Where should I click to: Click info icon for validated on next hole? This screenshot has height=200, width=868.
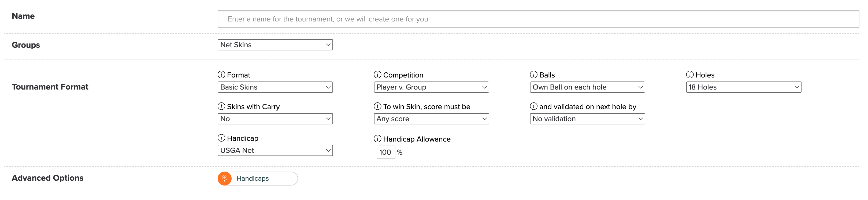[x=533, y=106]
